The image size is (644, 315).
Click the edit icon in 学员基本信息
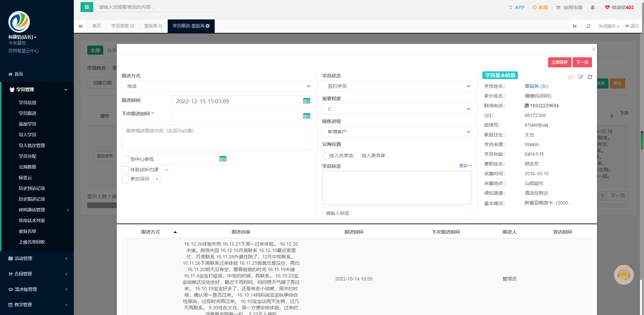point(580,77)
